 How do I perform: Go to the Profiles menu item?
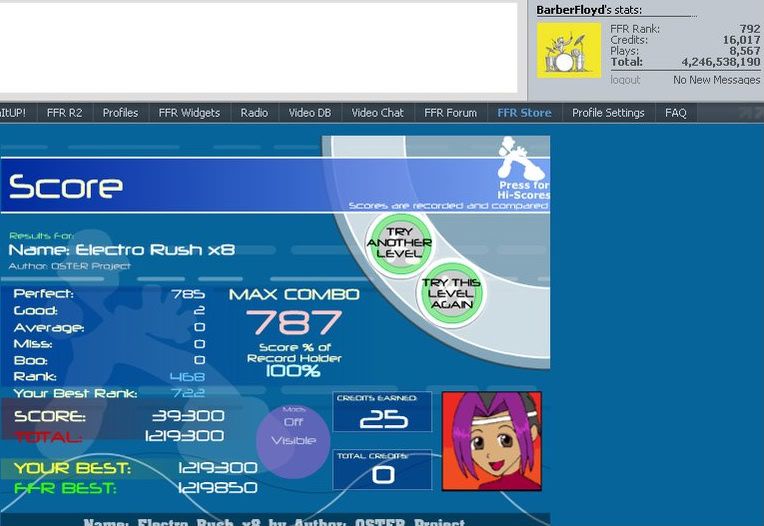[120, 113]
